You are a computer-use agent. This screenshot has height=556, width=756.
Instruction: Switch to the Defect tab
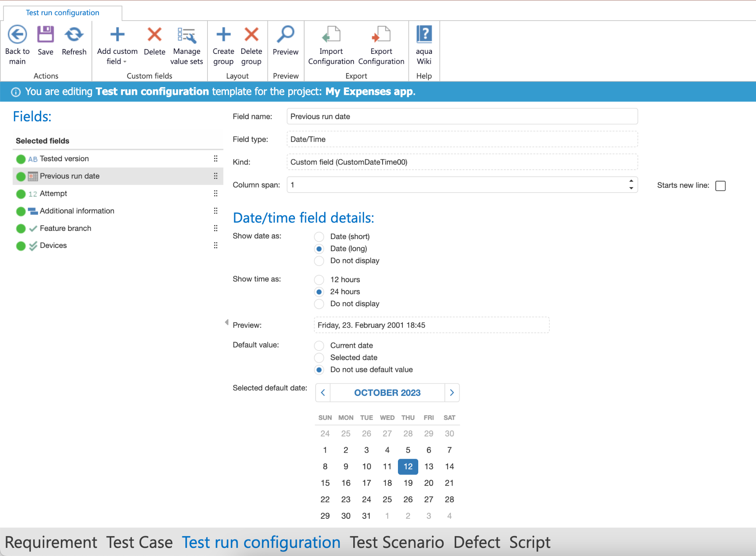[477, 542]
